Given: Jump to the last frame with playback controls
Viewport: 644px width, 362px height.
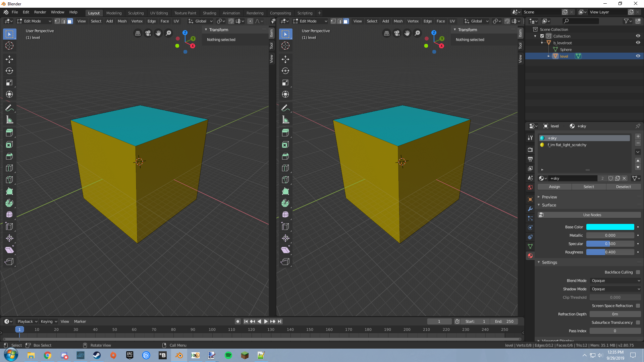Looking at the screenshot, I should tap(280, 321).
